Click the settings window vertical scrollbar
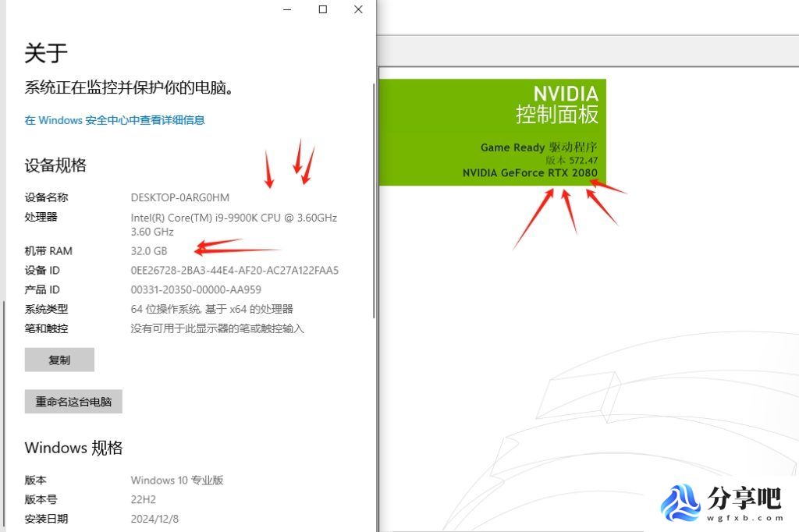 tap(374, 201)
